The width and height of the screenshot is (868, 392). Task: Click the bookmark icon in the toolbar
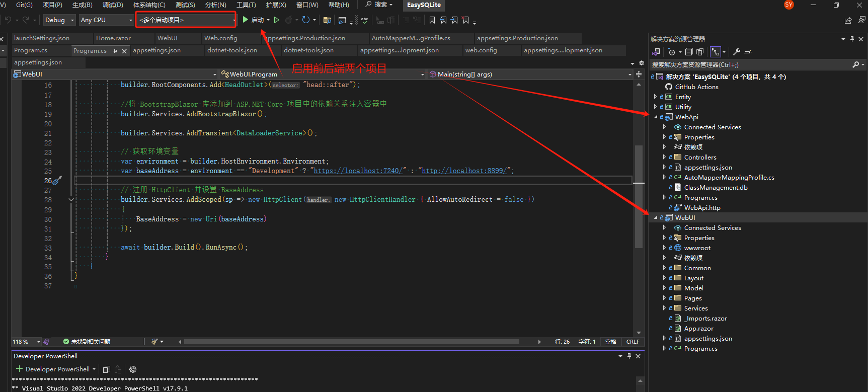click(432, 20)
